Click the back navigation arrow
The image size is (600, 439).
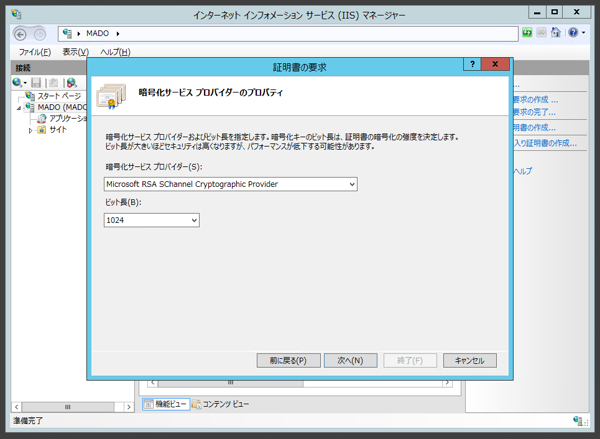click(x=20, y=34)
